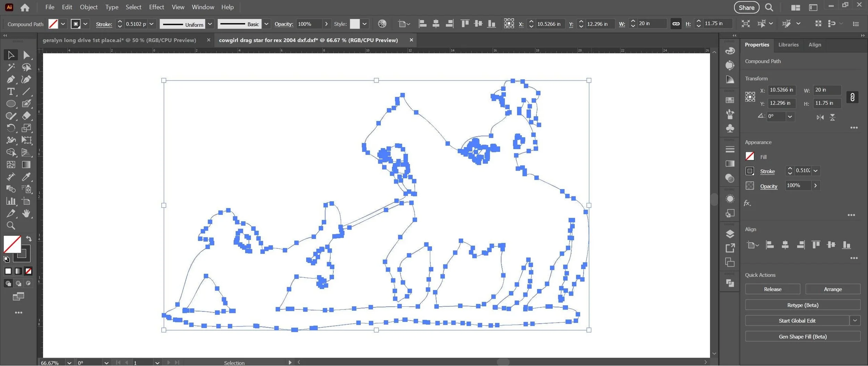This screenshot has width=868, height=366.
Task: Click the Arrange button
Action: 833,289
